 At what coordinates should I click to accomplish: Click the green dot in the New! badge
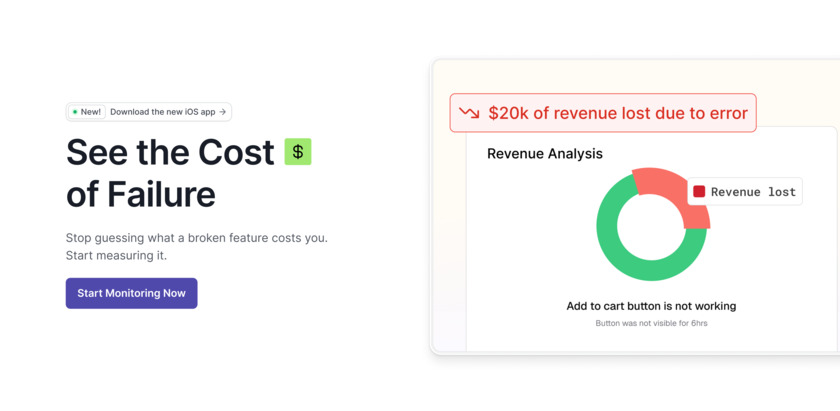pyautogui.click(x=75, y=112)
